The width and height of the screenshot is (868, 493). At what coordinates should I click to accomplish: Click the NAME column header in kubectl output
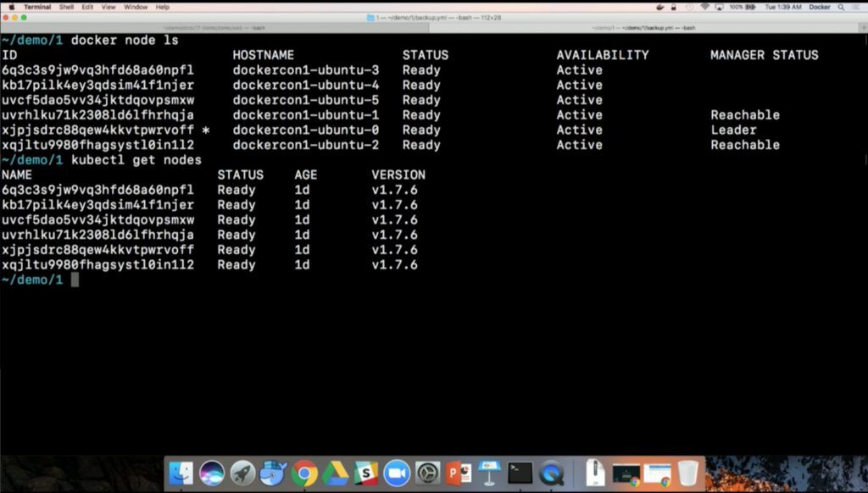click(17, 174)
